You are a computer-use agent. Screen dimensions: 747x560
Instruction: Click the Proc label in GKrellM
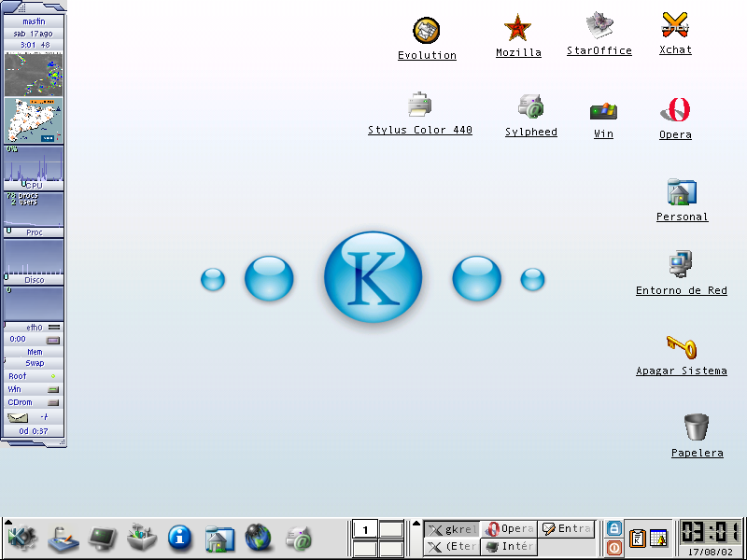click(x=34, y=232)
